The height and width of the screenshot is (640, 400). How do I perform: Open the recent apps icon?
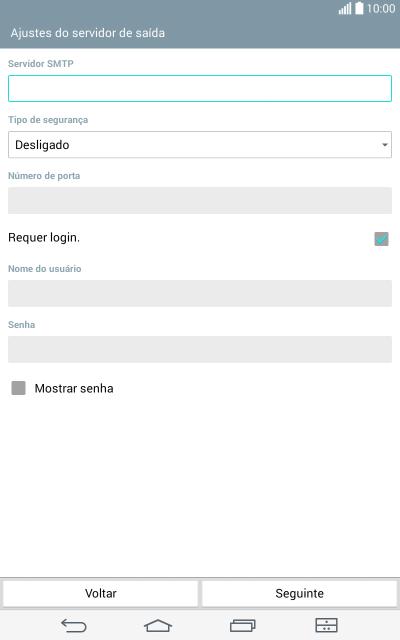243,625
